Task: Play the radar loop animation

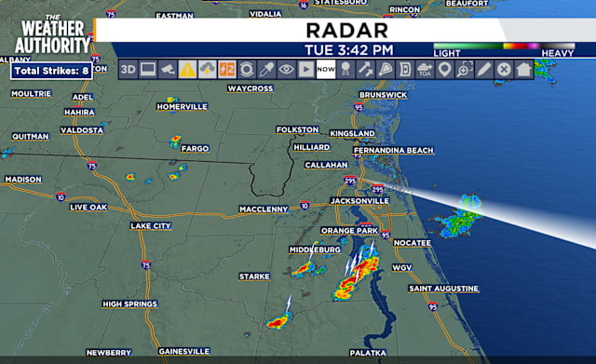Action: point(306,70)
